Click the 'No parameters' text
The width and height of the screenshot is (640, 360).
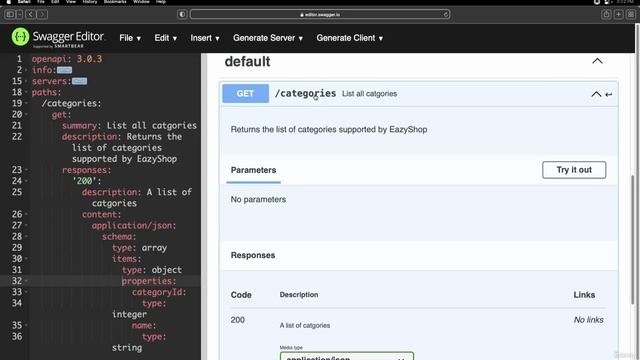point(258,200)
